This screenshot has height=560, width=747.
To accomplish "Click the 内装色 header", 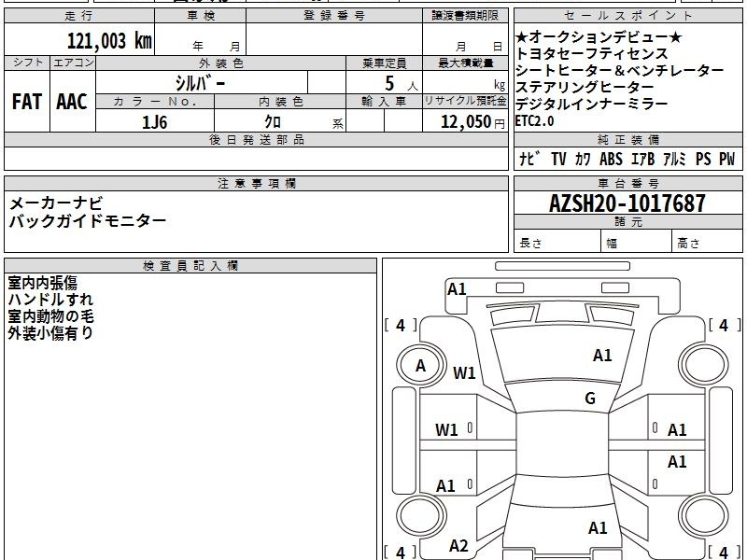I will point(280,102).
